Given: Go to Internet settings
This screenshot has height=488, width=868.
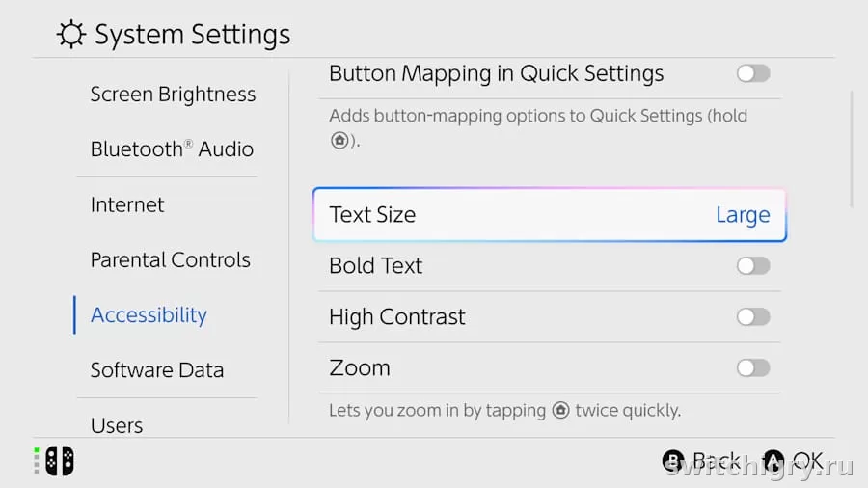Looking at the screenshot, I should [x=127, y=204].
